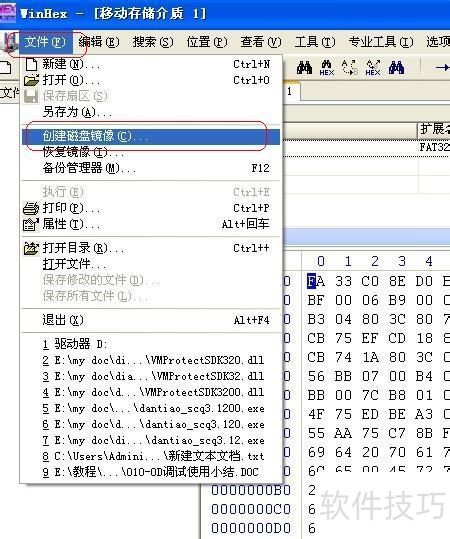Open recent file VMProtectSDK3200.dll
Screen dimensions: 450x539
(151, 392)
